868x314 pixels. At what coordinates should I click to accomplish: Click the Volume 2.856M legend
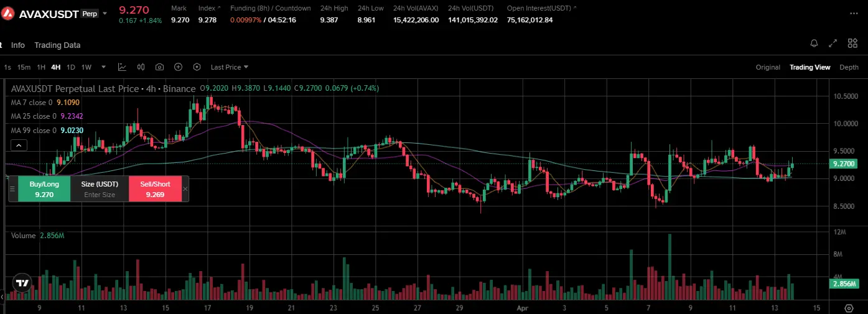click(x=38, y=236)
